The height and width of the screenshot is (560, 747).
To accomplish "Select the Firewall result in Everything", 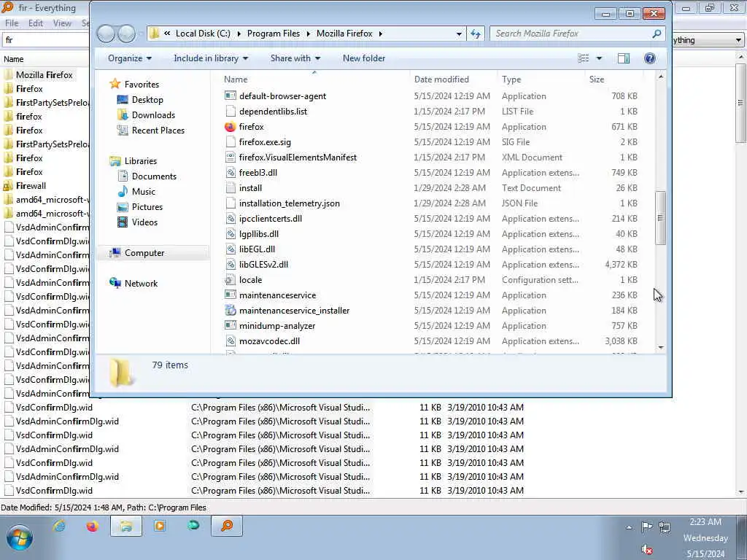I will [x=31, y=186].
